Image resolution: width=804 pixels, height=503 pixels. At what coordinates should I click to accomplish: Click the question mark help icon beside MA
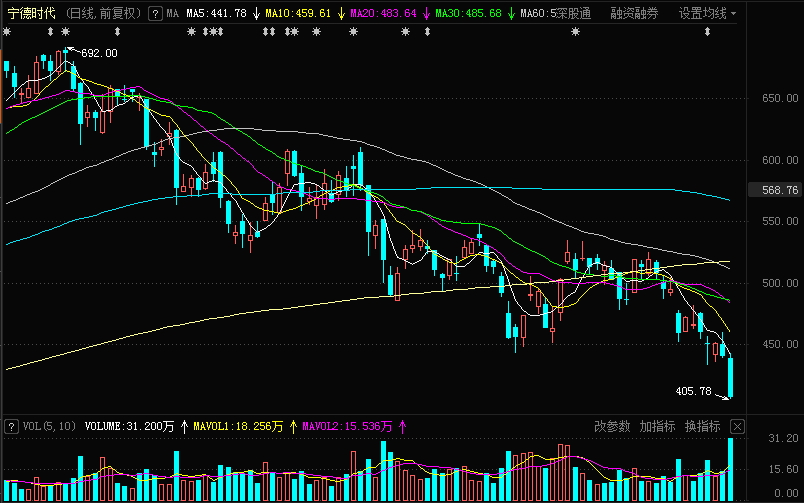point(155,14)
